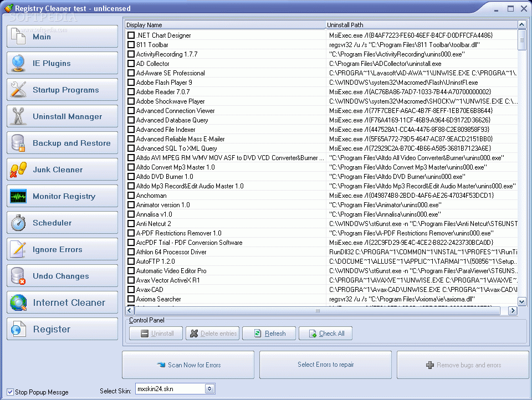Image resolution: width=532 pixels, height=400 pixels.
Task: Click the IE Plugins globe icon
Action: [18, 63]
